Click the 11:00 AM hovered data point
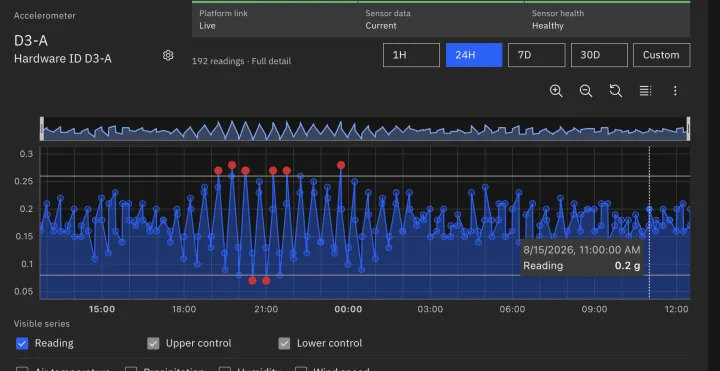Screen dimensions: 720x371 click(x=649, y=209)
